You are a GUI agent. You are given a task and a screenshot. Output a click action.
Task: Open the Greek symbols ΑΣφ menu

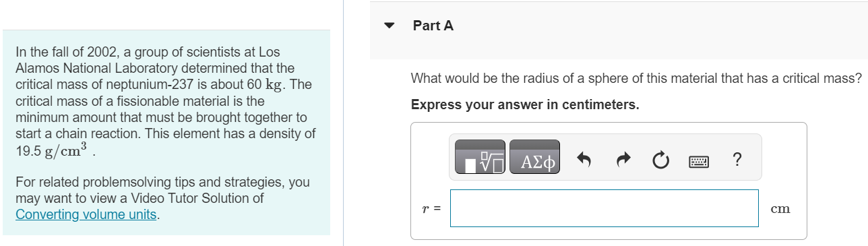click(x=534, y=157)
